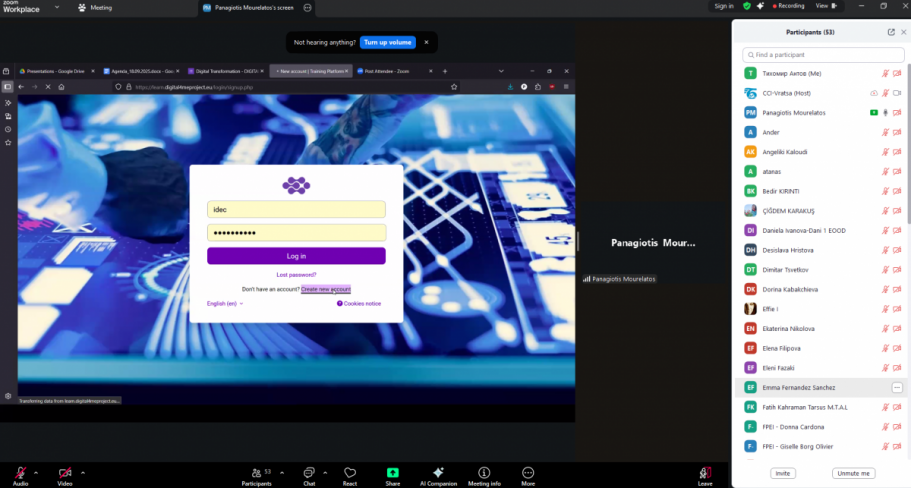This screenshot has height=488, width=911.
Task: Open the React emoji menu
Action: point(350,472)
